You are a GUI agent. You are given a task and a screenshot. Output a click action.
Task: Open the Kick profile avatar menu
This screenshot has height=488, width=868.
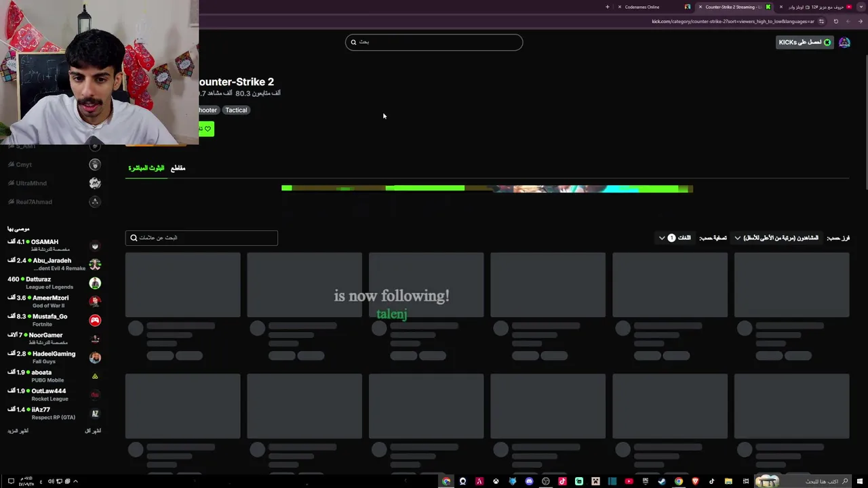(844, 42)
